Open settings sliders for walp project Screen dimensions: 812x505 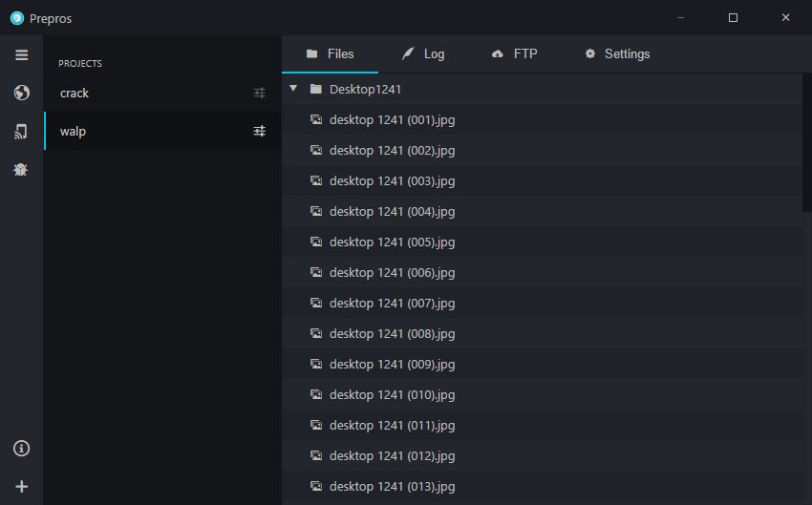[x=260, y=131]
